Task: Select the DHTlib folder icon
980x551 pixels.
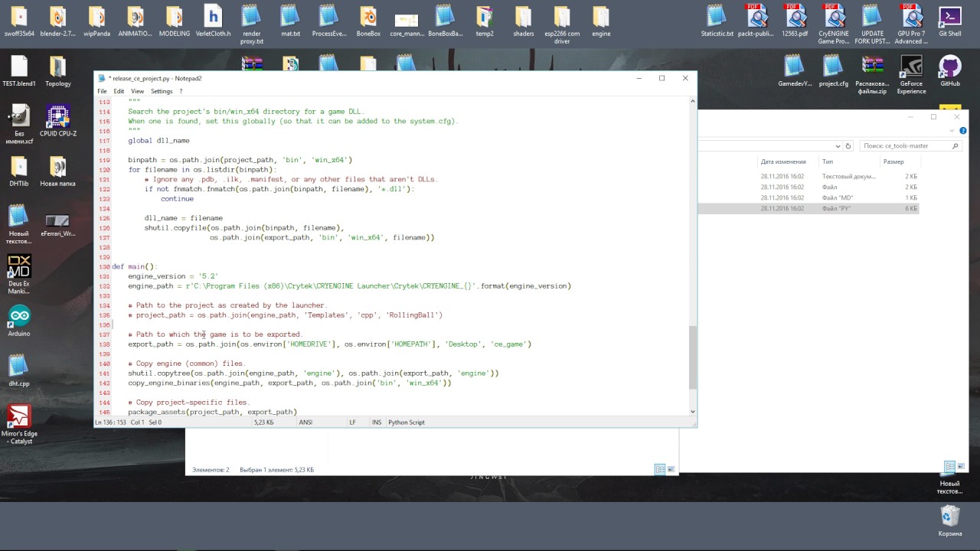Action: click(19, 171)
